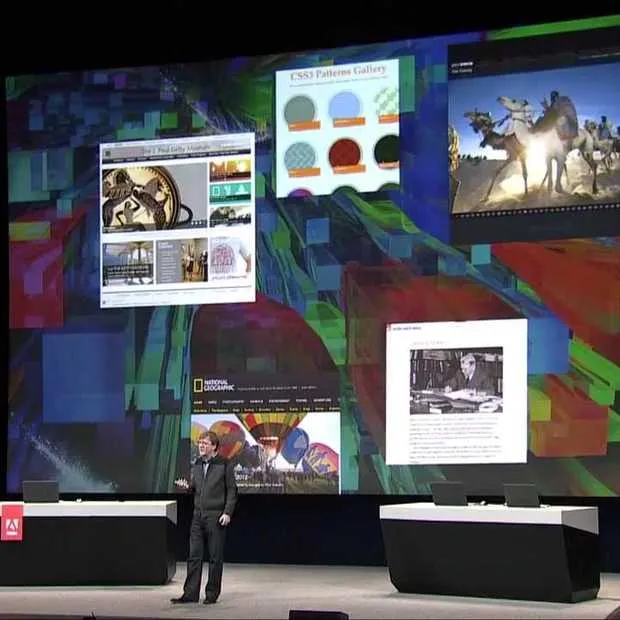
Task: Click the filmstrip below the camel photo
Action: 537,210
